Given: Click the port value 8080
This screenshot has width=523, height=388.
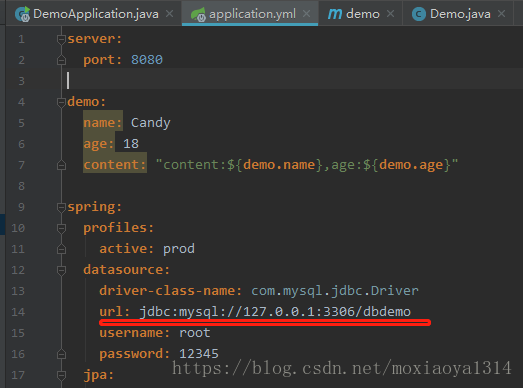Looking at the screenshot, I should pos(147,60).
